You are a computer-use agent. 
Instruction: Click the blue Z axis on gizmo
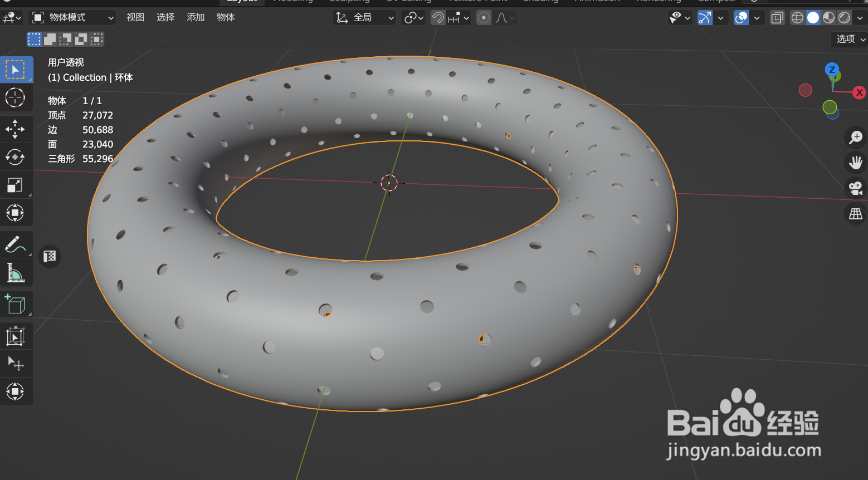click(x=832, y=70)
